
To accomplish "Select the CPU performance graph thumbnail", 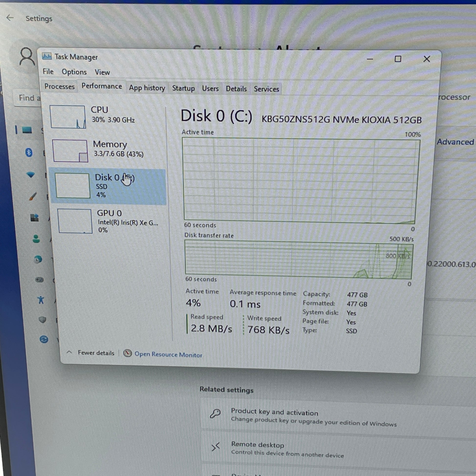I will (68, 117).
